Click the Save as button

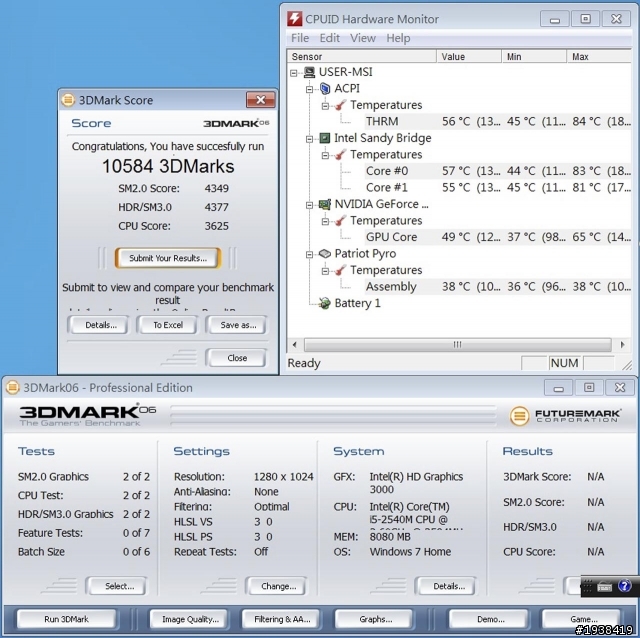coord(236,325)
